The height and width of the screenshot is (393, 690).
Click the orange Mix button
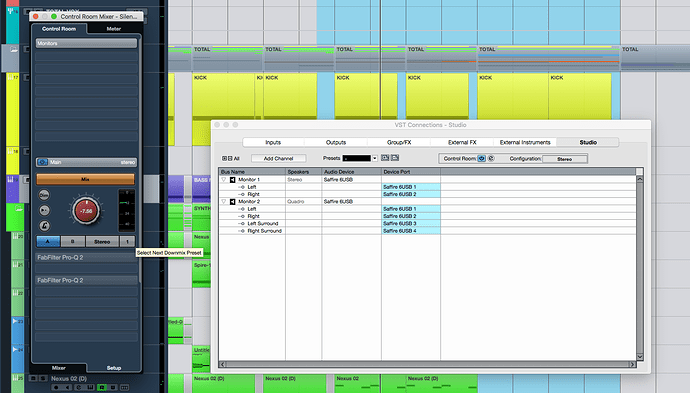85,179
